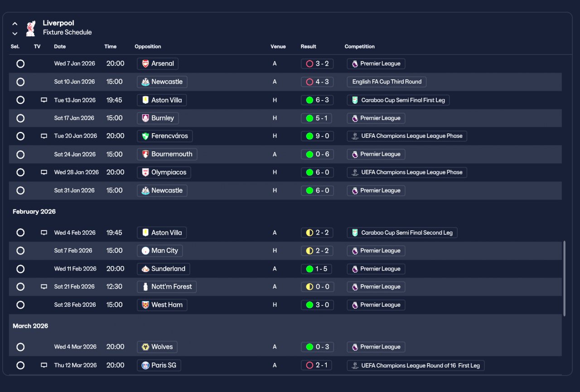The height and width of the screenshot is (392, 580).
Task: Click the March 2026 month heading
Action: [x=30, y=326]
